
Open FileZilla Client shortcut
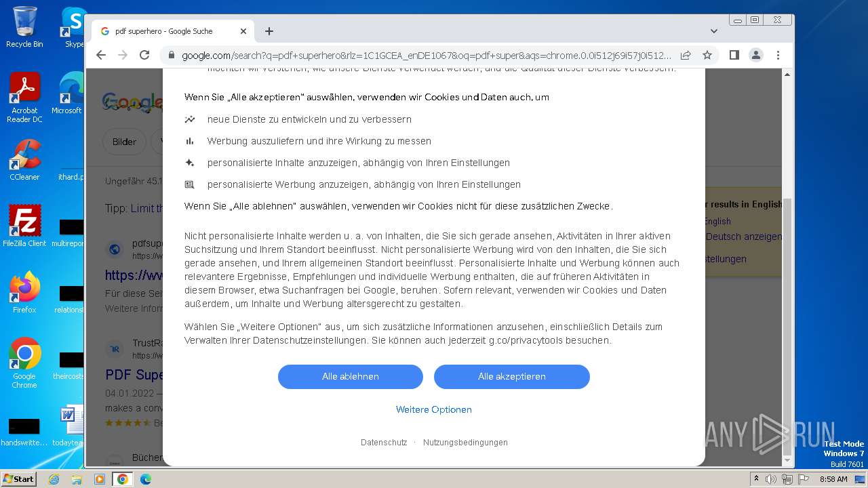coord(24,226)
